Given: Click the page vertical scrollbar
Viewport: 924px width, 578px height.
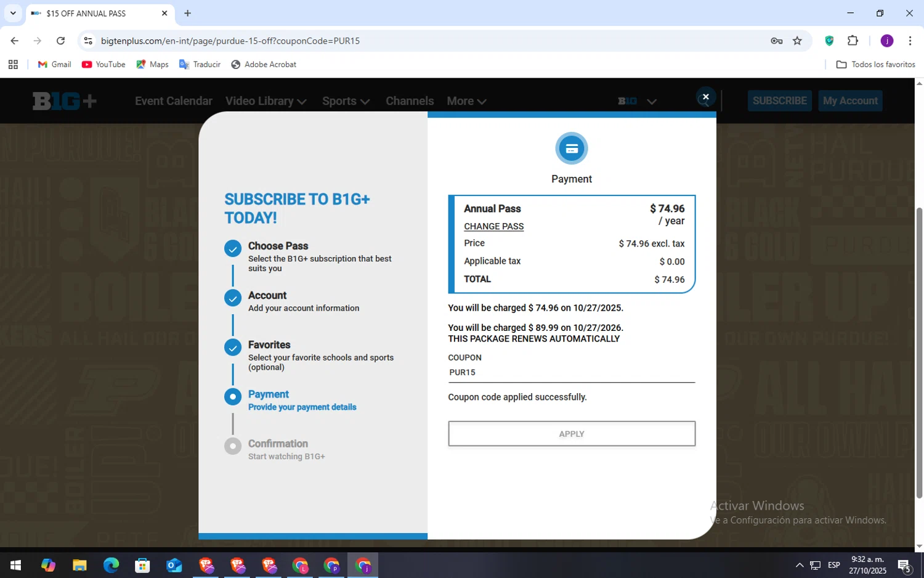Looking at the screenshot, I should click(919, 352).
